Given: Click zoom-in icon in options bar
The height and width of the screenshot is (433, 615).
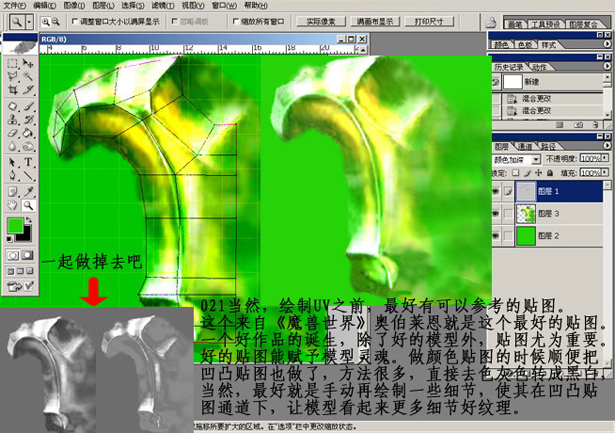Looking at the screenshot, I should pyautogui.click(x=46, y=22).
